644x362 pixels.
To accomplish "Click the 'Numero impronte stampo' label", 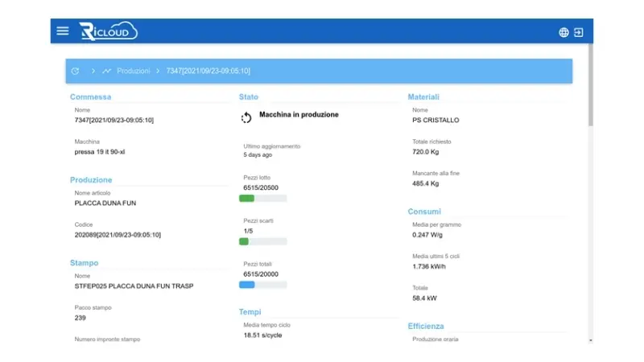I will (x=107, y=339).
